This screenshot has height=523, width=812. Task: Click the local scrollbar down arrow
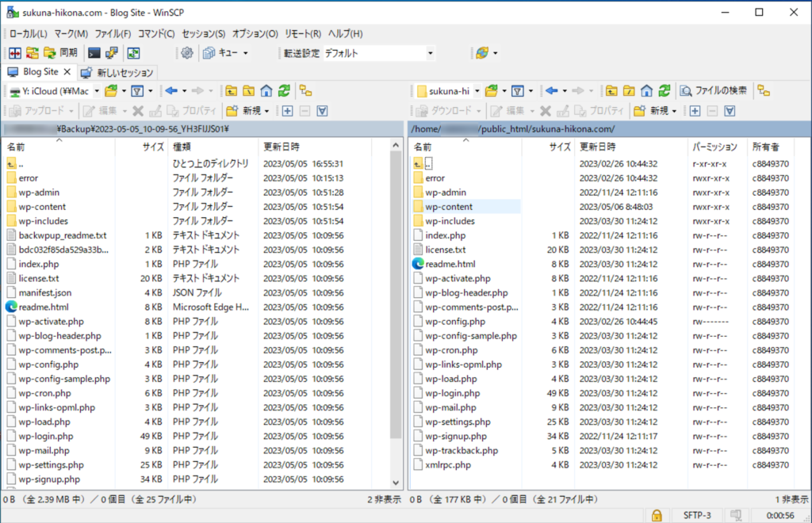[x=396, y=483]
